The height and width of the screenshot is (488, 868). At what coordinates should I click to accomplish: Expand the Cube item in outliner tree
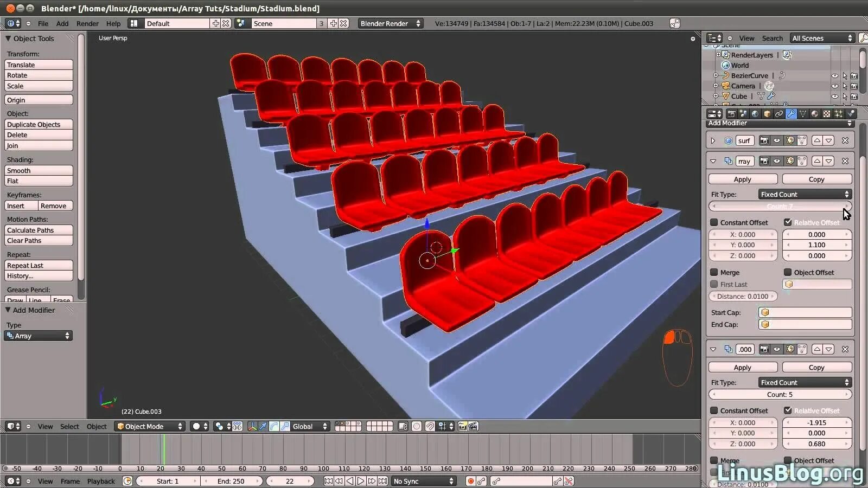coord(716,96)
